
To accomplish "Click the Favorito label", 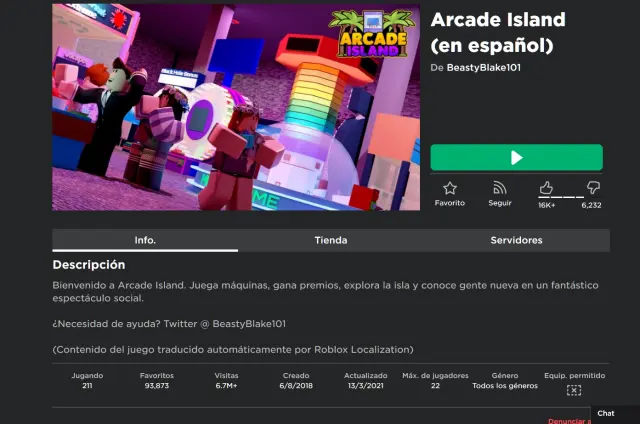I will pos(450,203).
